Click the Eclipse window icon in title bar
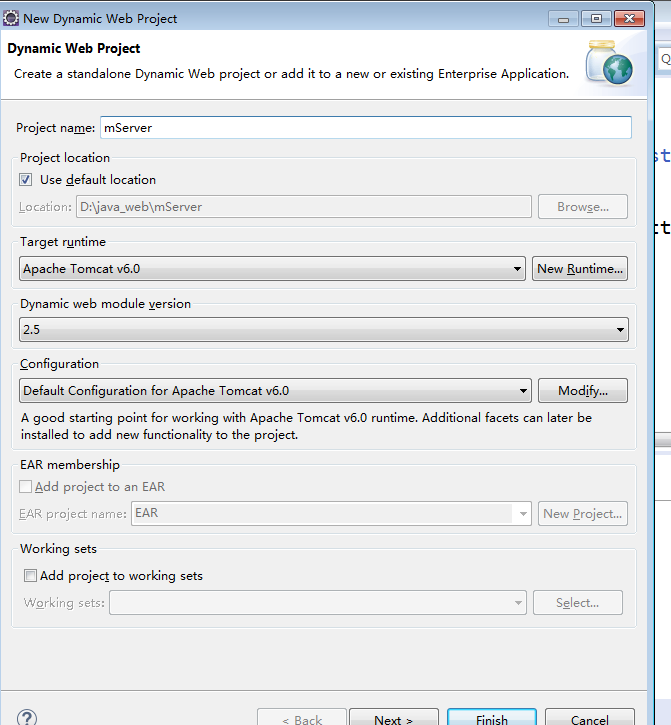The image size is (671, 725). click(11, 18)
